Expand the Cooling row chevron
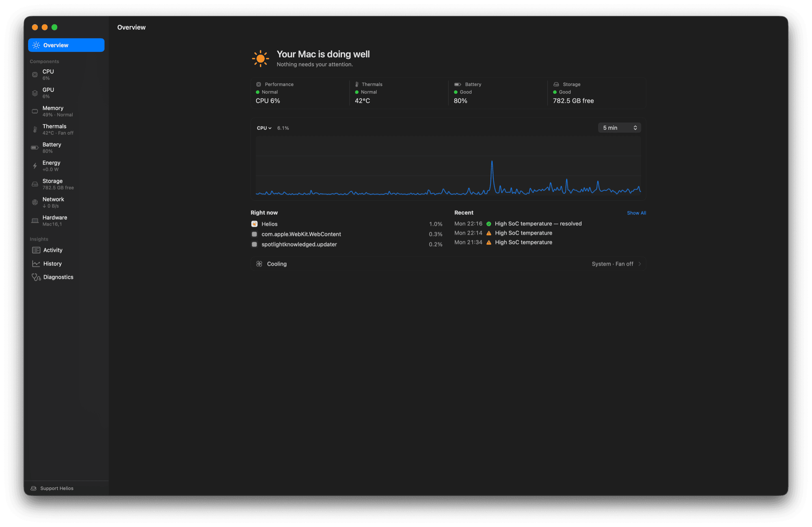 click(640, 264)
